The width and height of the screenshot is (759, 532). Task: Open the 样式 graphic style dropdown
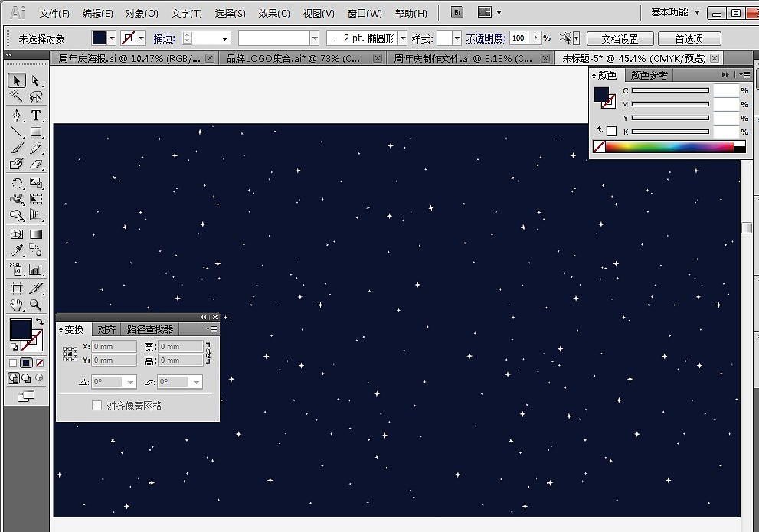(x=457, y=38)
